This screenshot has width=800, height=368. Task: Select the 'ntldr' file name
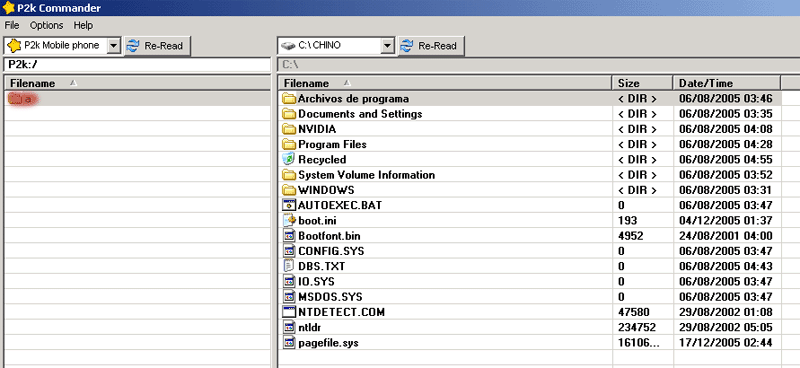[310, 327]
